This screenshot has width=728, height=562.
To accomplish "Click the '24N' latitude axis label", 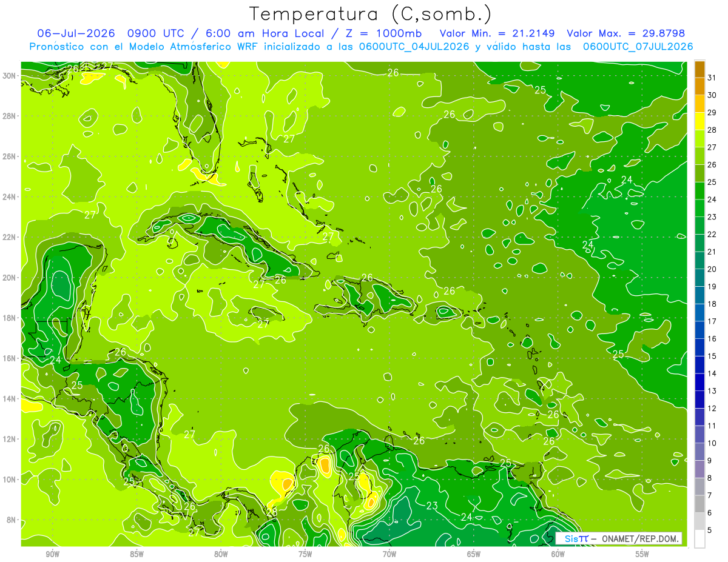I will click(9, 197).
